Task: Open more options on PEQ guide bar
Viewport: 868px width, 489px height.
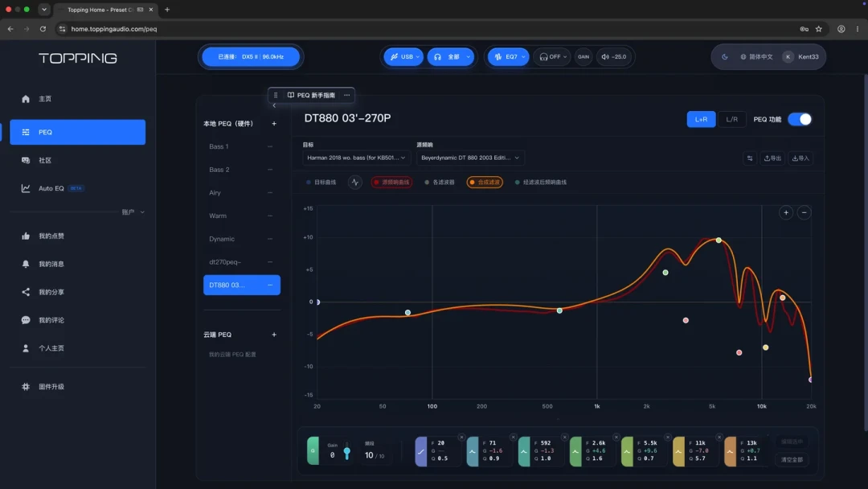Action: point(347,95)
